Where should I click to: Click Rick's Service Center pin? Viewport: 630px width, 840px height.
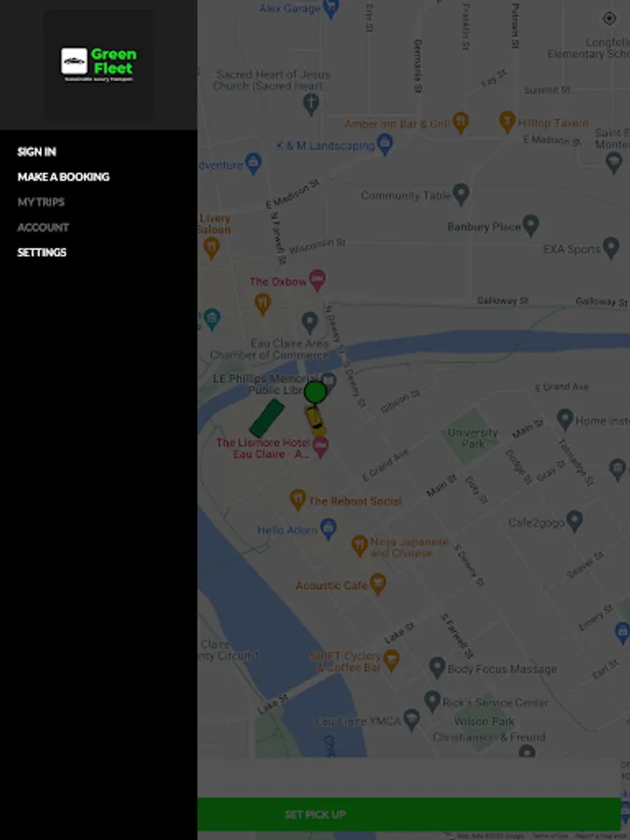click(x=432, y=701)
